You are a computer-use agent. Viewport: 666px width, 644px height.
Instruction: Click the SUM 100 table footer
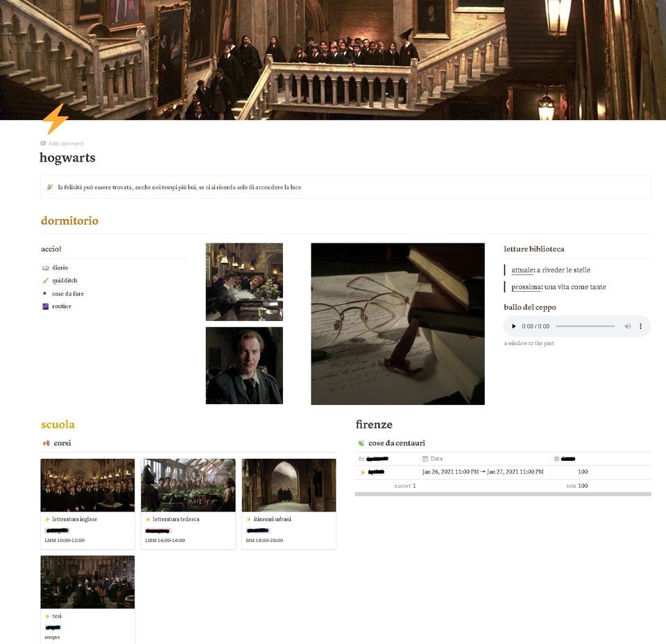pos(577,486)
